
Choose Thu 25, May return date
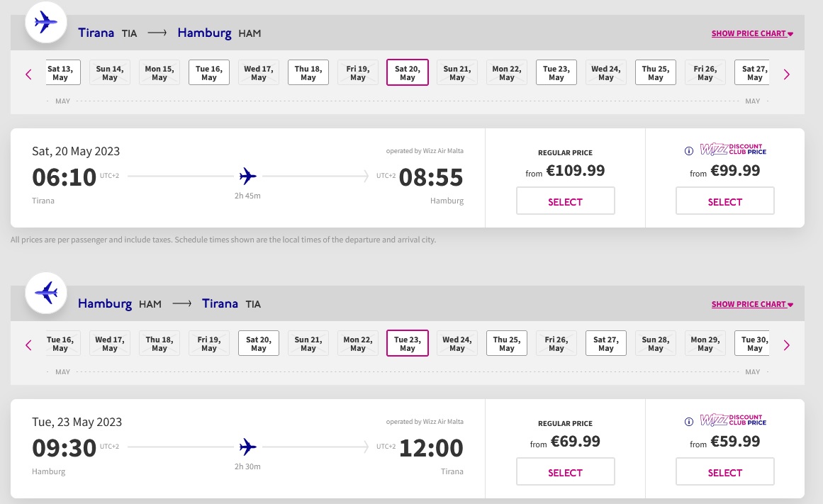[507, 344]
